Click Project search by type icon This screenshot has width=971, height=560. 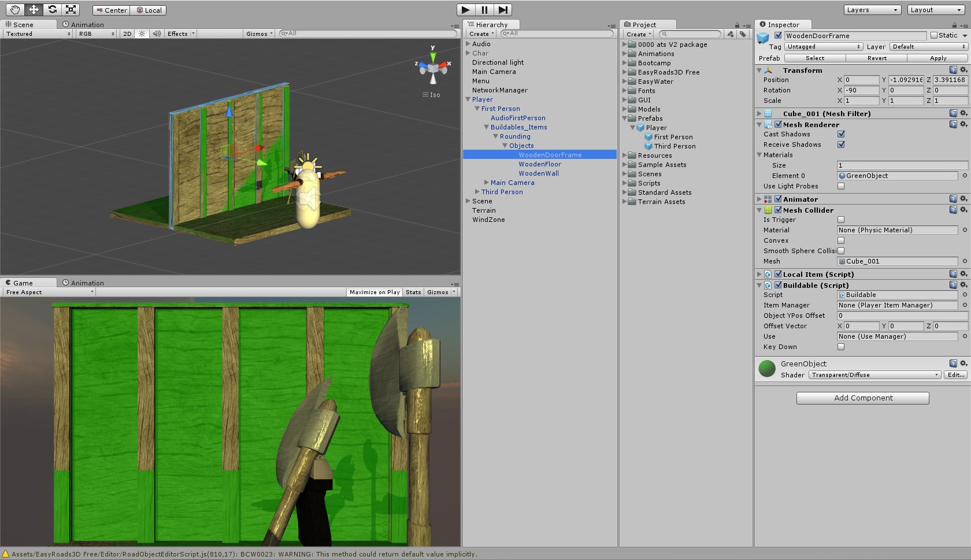click(x=730, y=34)
